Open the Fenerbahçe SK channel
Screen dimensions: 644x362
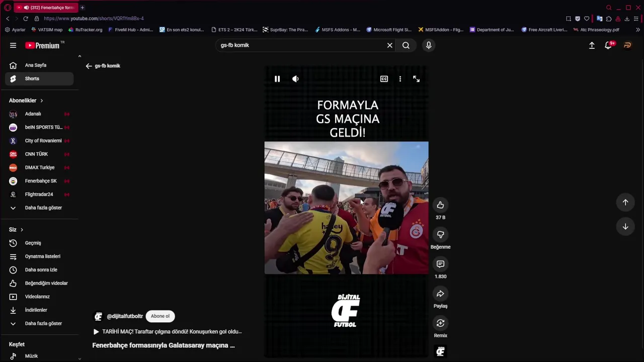point(39,181)
